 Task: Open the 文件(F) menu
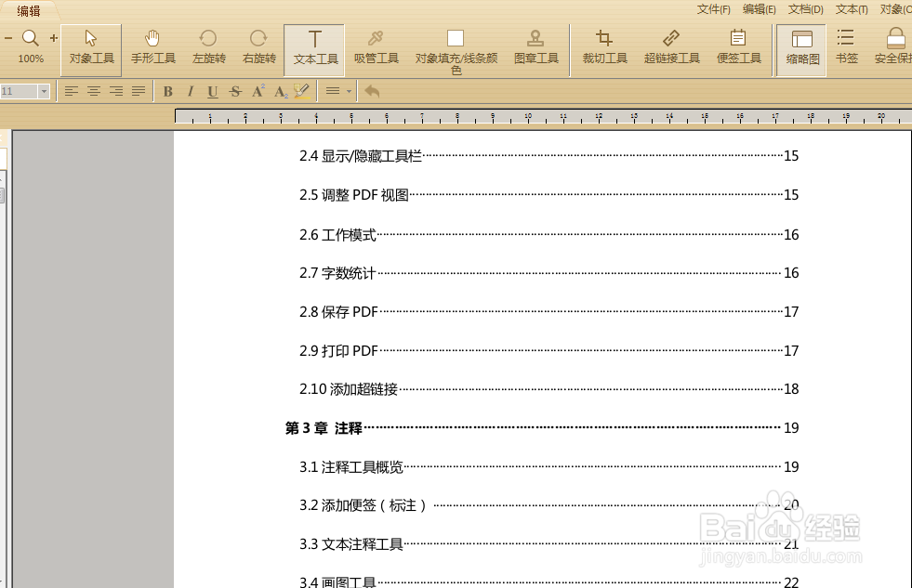tap(714, 9)
